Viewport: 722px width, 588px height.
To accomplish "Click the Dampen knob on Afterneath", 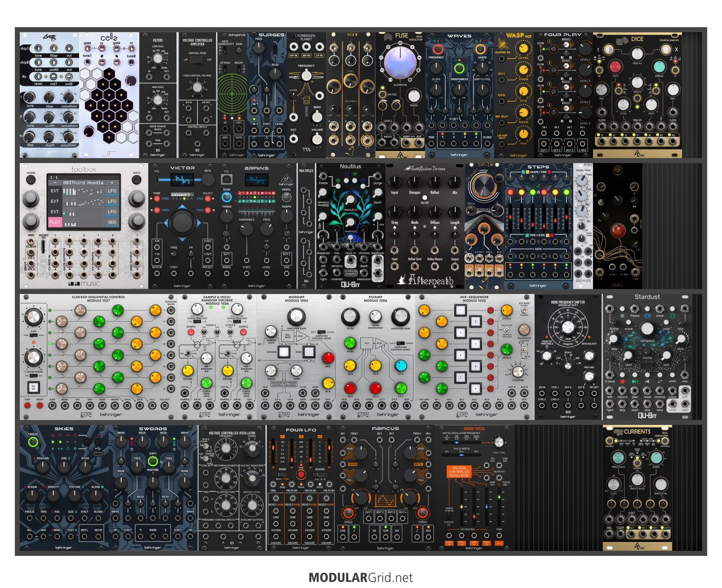I will pyautogui.click(x=415, y=183).
